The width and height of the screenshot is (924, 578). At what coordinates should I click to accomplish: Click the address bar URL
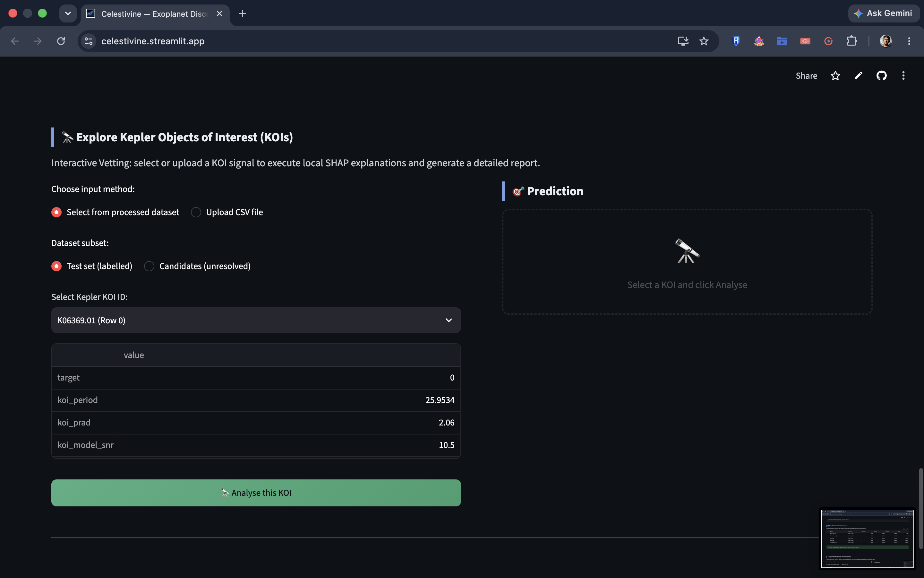click(x=153, y=41)
